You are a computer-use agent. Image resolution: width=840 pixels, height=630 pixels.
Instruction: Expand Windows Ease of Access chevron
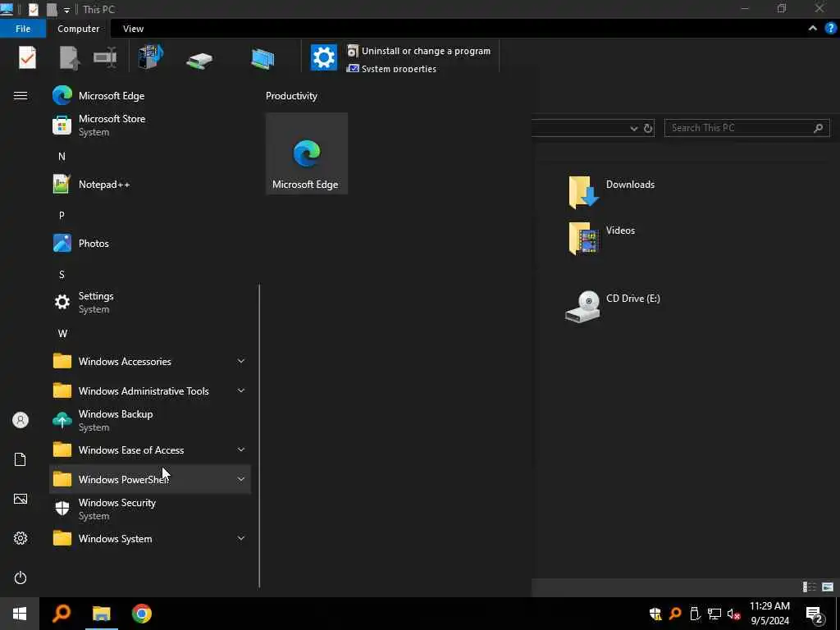(241, 450)
